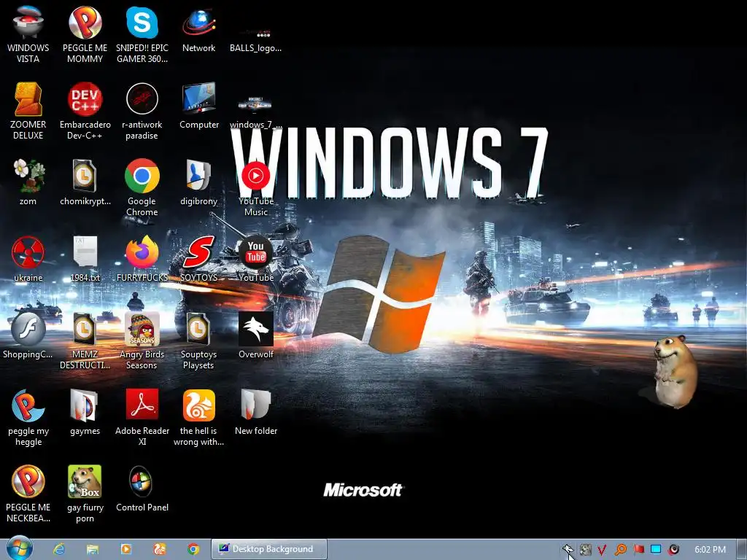Open the zom plant game shortcut
This screenshot has width=747, height=560.
[28, 182]
